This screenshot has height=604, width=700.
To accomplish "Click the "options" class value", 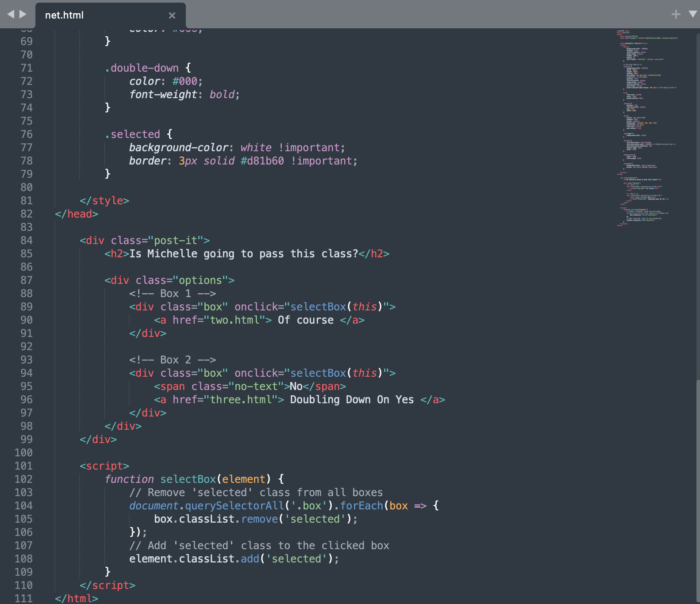I will pyautogui.click(x=200, y=280).
